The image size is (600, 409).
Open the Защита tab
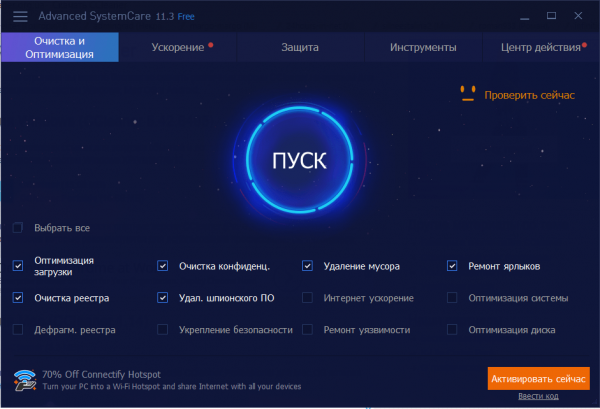pos(300,47)
